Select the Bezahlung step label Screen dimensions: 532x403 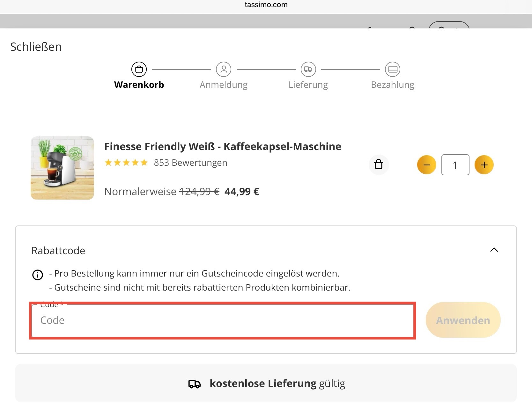(x=393, y=85)
